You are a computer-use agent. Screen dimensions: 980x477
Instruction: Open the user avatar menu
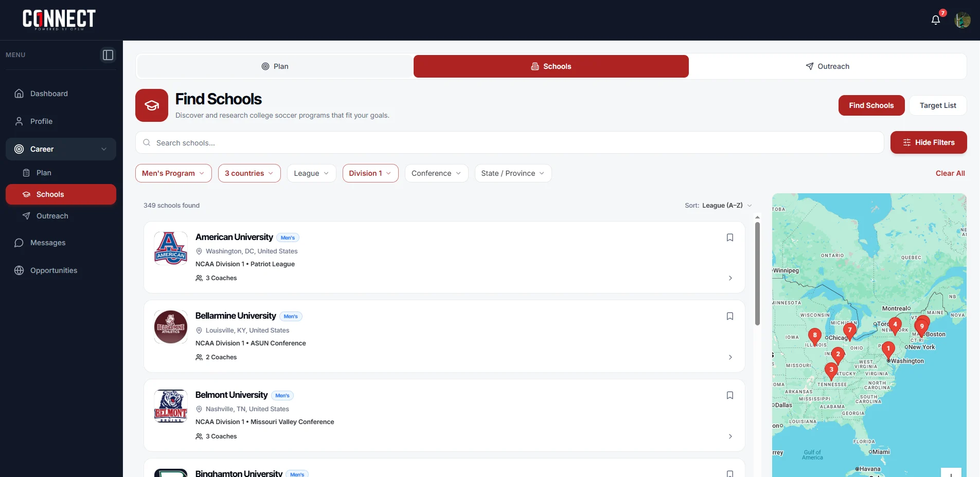[x=963, y=20]
